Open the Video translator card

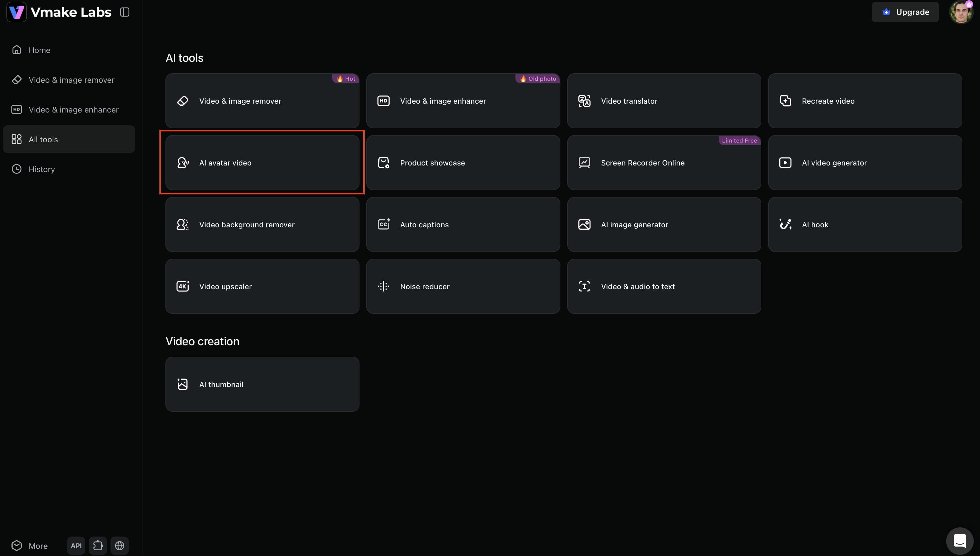[664, 101]
